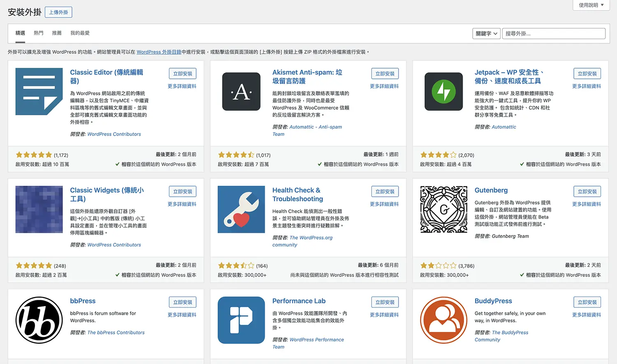Open Jetpack's Automattic author link
This screenshot has height=364, width=617.
click(x=504, y=127)
